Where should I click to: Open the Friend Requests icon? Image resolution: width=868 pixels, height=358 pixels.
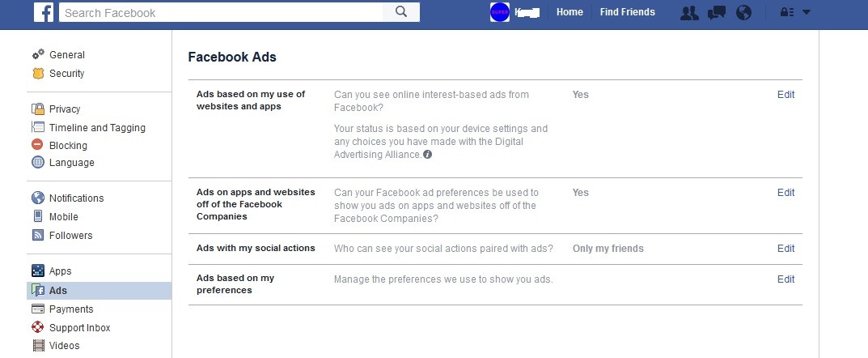point(689,13)
